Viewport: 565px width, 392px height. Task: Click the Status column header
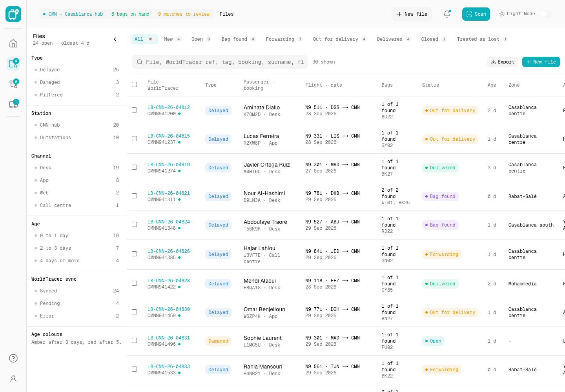pyautogui.click(x=430, y=85)
